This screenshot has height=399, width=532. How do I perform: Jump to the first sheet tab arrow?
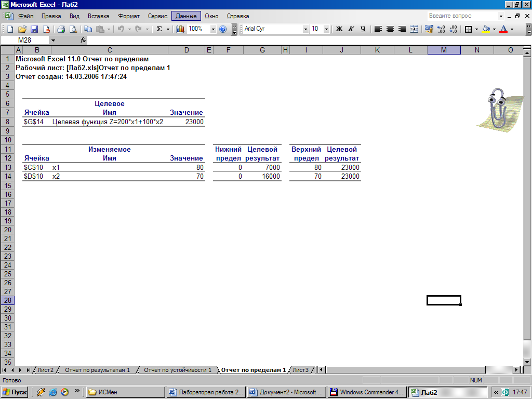click(x=4, y=370)
